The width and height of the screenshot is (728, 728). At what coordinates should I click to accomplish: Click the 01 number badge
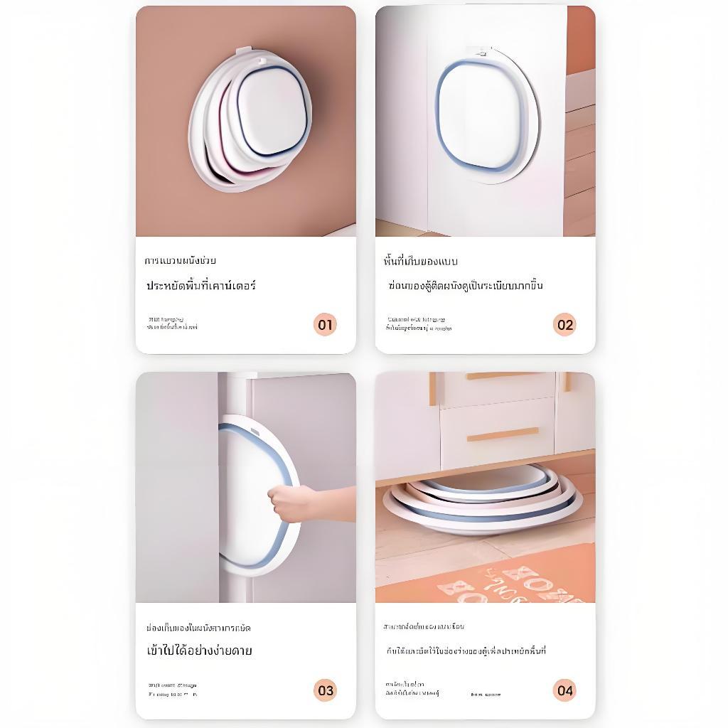pos(325,324)
